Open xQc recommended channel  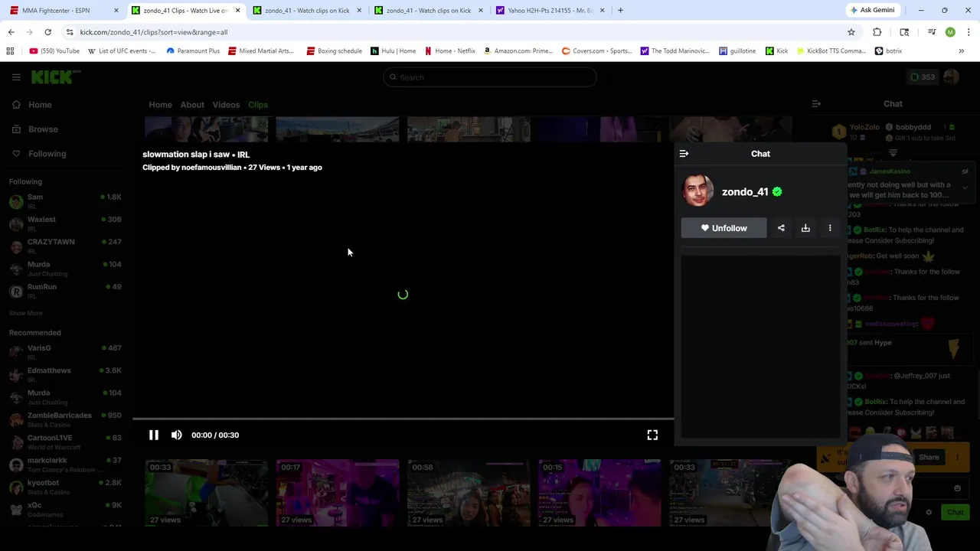[x=65, y=509]
